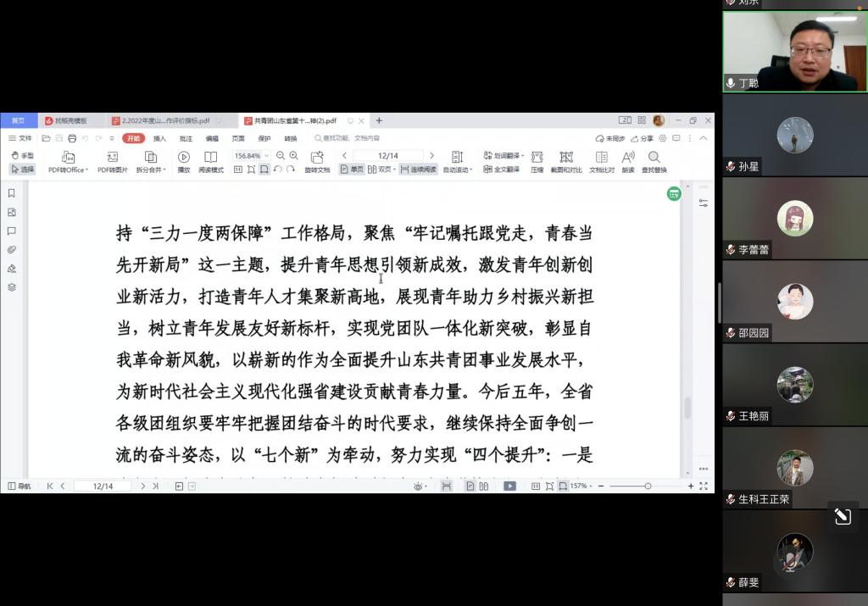The image size is (868, 606).
Task: Go to next page arrow in toolbar
Action: tap(431, 156)
